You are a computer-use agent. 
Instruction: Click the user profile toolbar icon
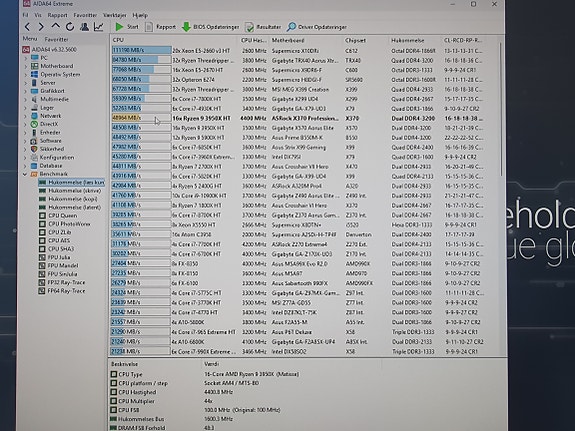coord(84,27)
